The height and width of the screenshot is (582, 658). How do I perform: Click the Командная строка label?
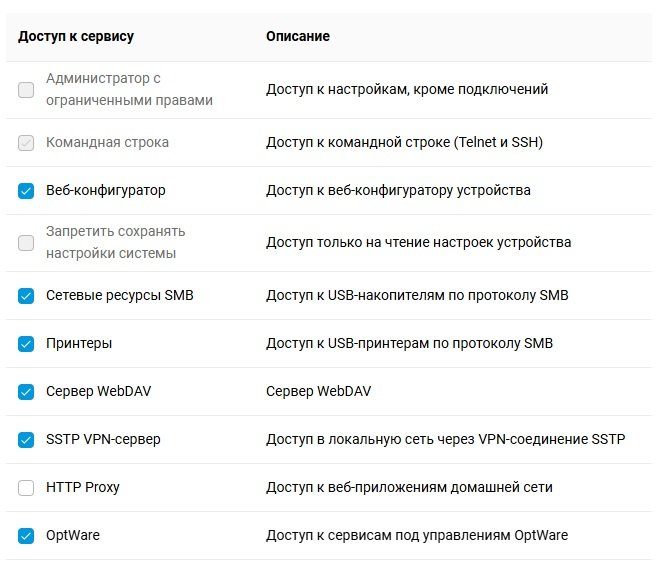(x=107, y=142)
